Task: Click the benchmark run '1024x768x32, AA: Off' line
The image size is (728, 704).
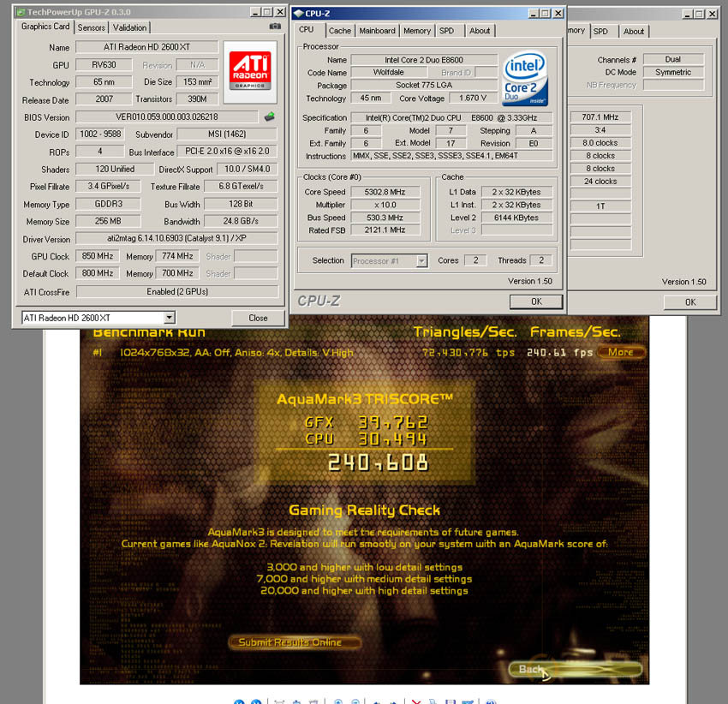Action: (x=236, y=353)
